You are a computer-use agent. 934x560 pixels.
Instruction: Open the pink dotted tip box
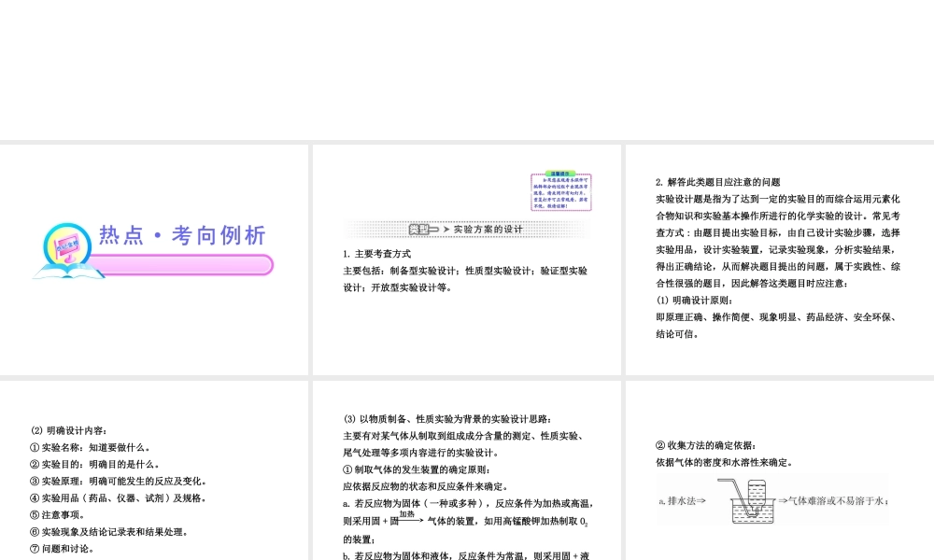(560, 191)
